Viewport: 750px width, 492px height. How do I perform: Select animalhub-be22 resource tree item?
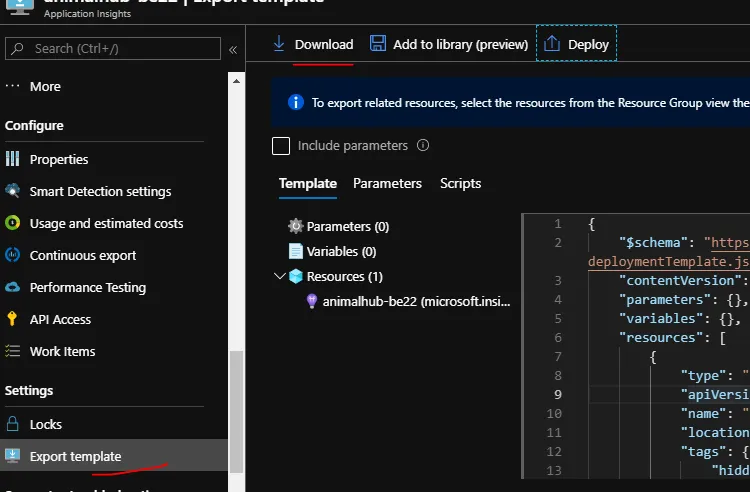[x=416, y=301]
